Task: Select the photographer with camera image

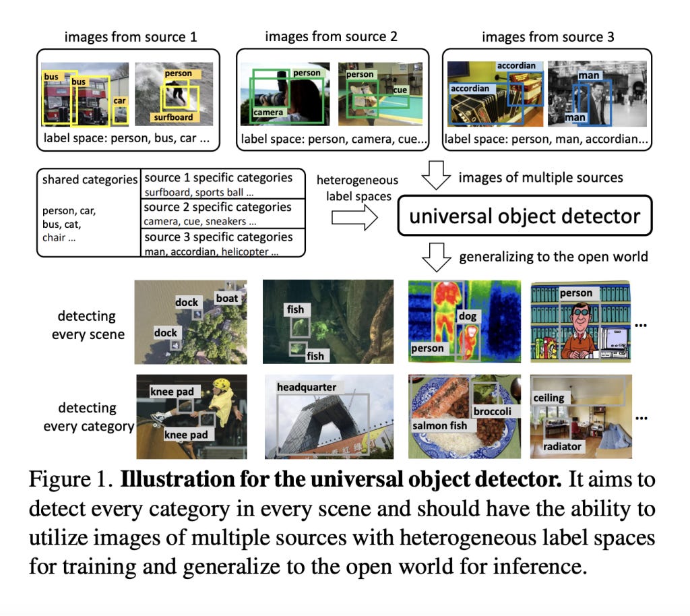Action: click(285, 94)
